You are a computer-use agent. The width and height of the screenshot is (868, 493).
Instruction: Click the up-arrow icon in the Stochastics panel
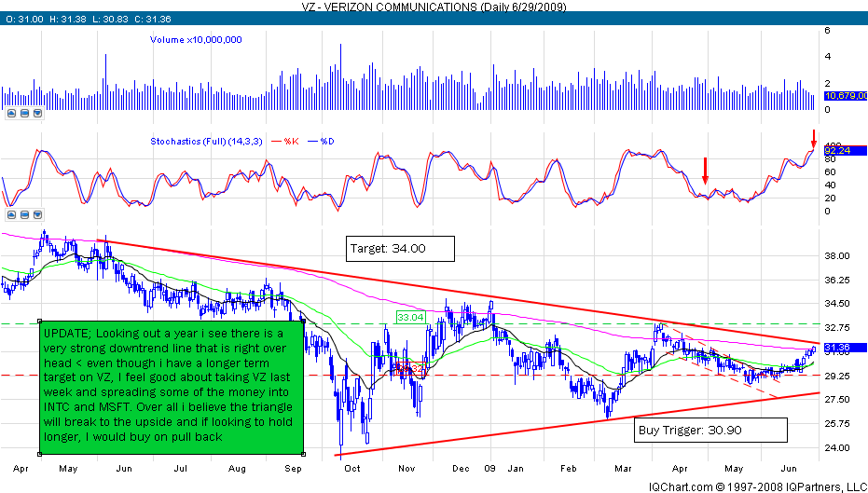click(11, 216)
